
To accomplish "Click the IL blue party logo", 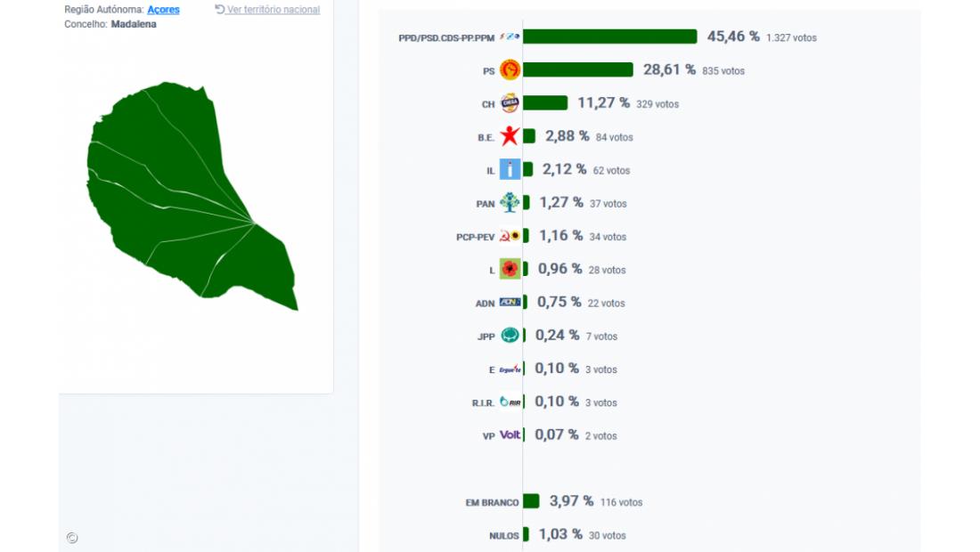I will [510, 170].
